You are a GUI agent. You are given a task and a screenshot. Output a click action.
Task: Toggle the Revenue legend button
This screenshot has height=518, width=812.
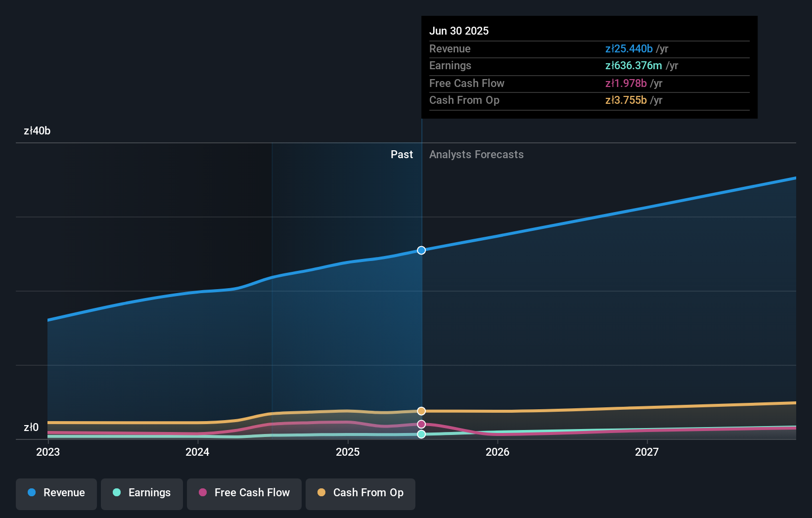(x=56, y=494)
